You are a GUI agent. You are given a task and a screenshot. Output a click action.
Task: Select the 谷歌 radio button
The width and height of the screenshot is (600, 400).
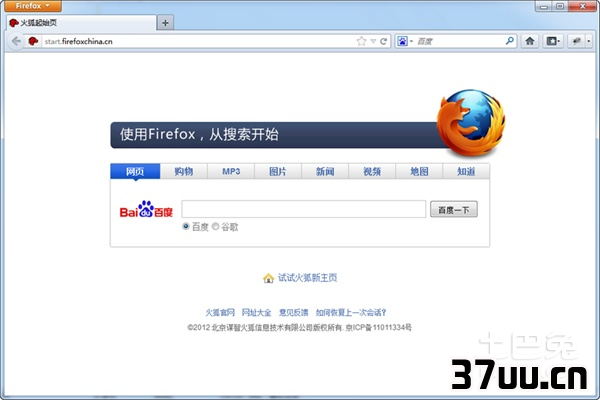215,227
